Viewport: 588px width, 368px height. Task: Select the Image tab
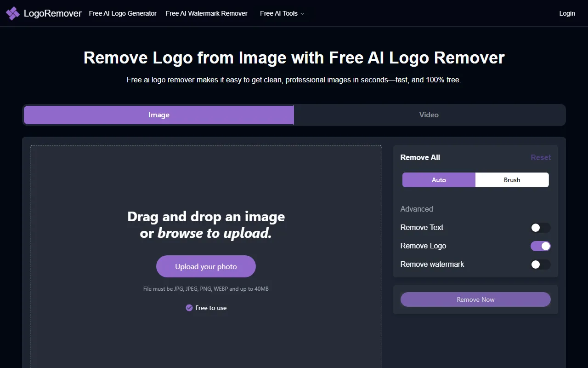[159, 115]
